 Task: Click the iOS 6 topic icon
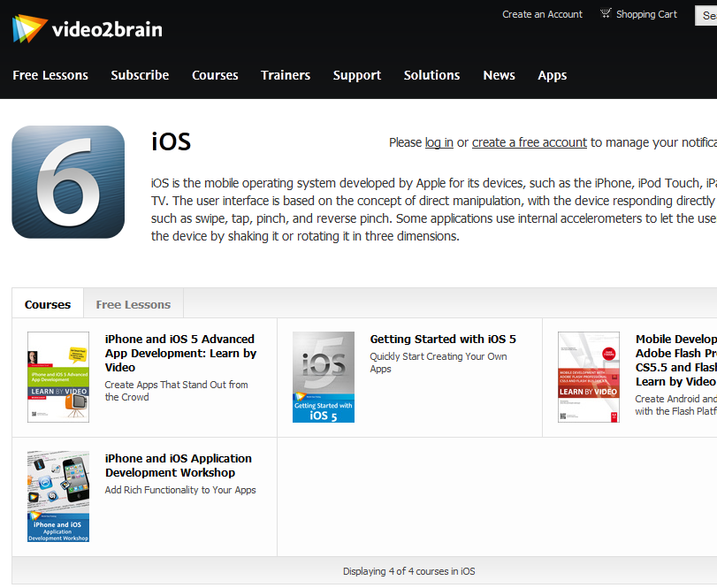68,182
